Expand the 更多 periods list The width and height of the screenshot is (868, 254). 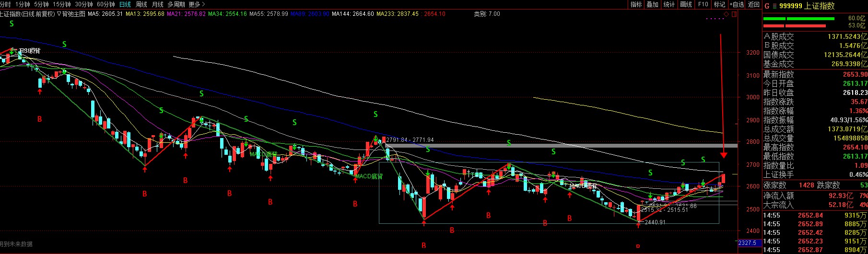(197, 4)
